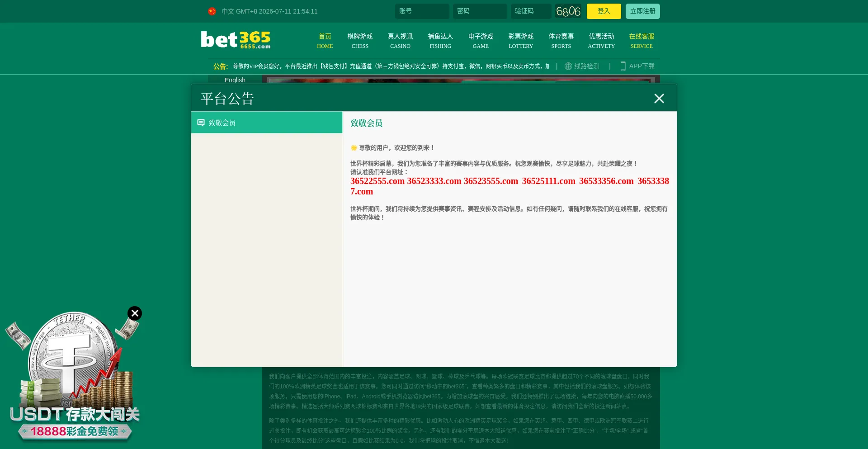Click the APP下载 phone icon

(623, 66)
